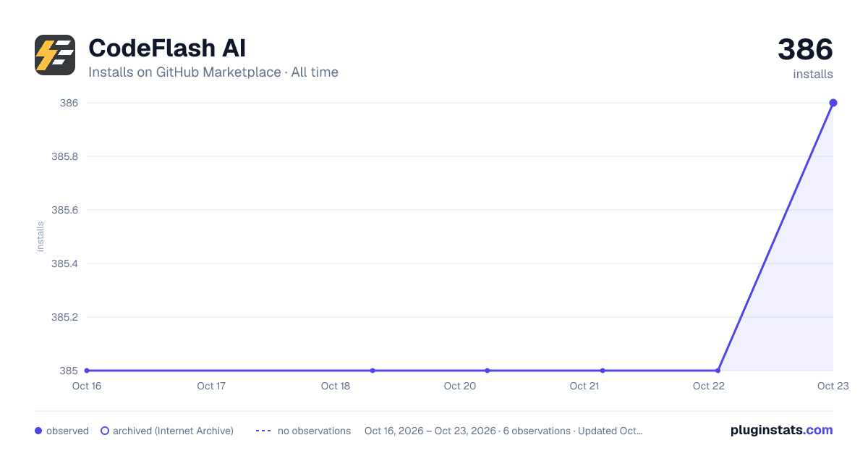Image resolution: width=868 pixels, height=456 pixels.
Task: Click the date range and observations footer text
Action: click(x=503, y=431)
